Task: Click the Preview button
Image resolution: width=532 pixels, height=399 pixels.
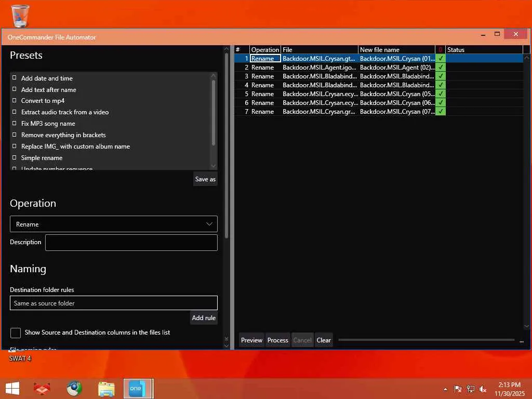Action: [x=251, y=340]
